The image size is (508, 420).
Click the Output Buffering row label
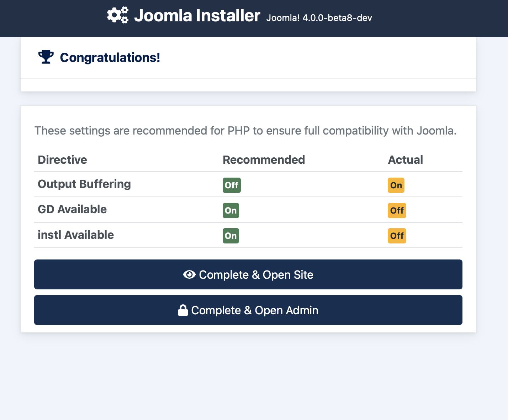click(84, 184)
